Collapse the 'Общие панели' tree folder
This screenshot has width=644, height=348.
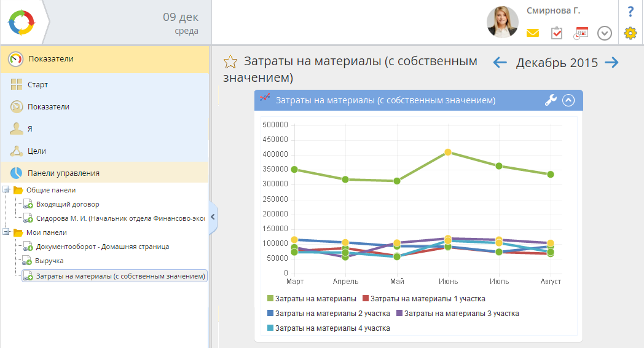click(7, 190)
